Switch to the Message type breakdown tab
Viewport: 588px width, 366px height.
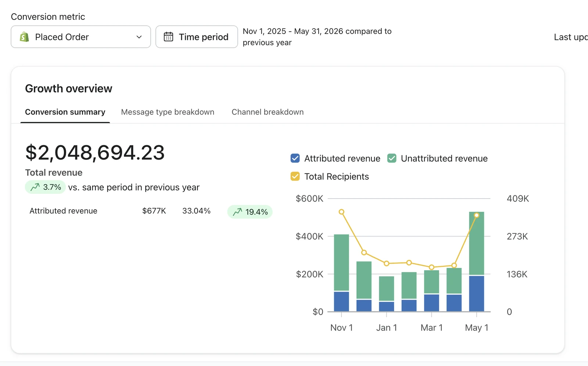[x=168, y=112]
